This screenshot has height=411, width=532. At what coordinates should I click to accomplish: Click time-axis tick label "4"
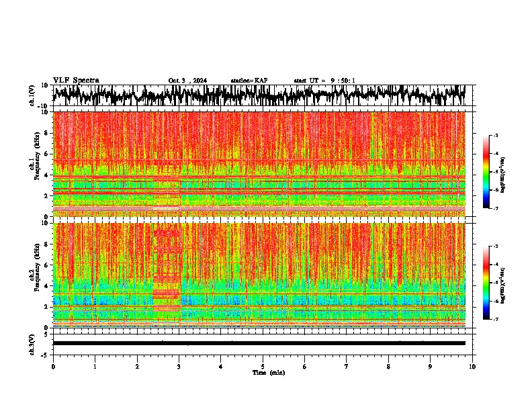tap(221, 367)
